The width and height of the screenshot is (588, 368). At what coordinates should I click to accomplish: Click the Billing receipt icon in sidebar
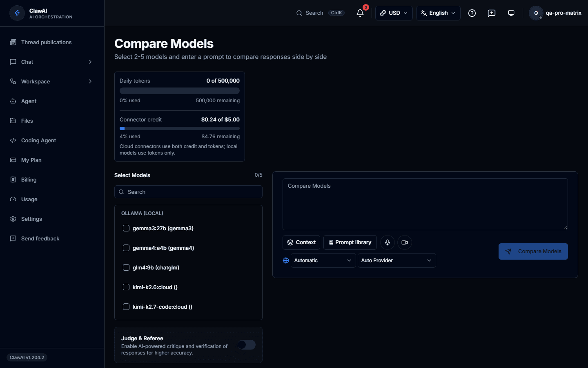[13, 180]
